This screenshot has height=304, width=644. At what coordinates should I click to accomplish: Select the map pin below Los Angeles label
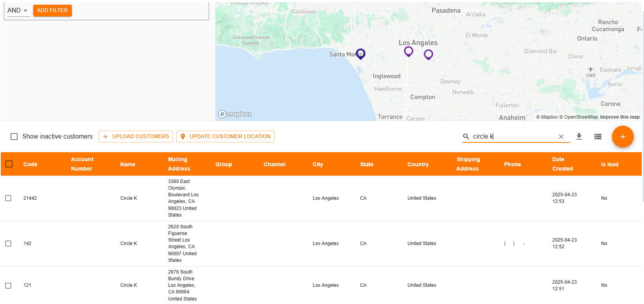[x=409, y=52]
